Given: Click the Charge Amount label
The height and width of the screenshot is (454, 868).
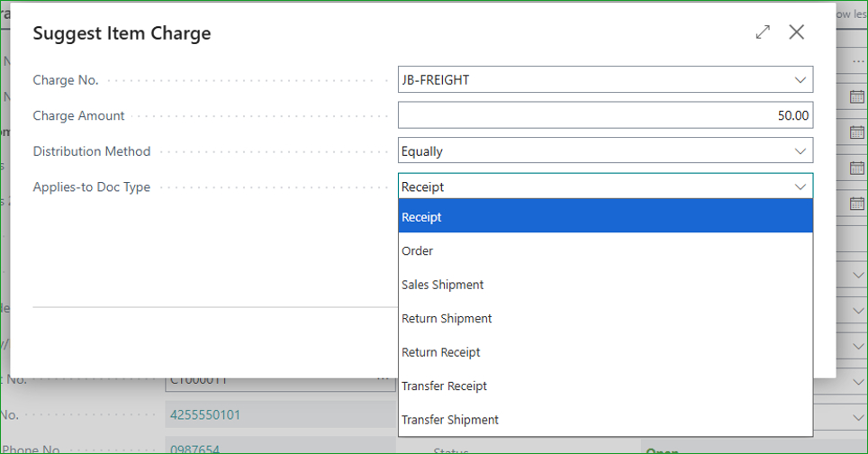Looking at the screenshot, I should (78, 115).
